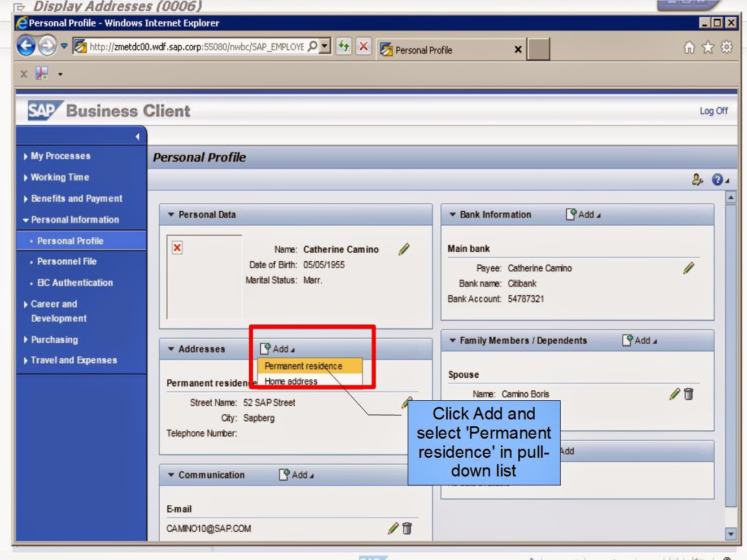Screen dimensions: 747x560
Task: Select Personal Profile in the sidebar
Action: tap(70, 241)
